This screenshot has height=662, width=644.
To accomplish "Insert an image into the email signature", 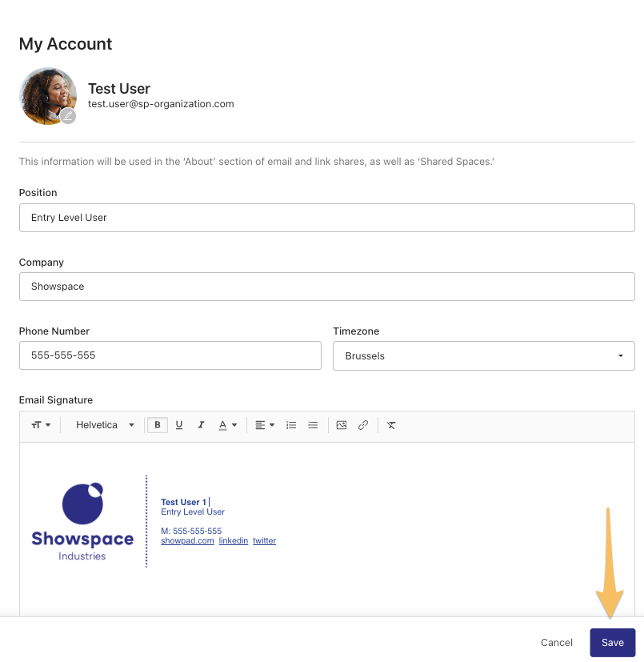I will click(x=342, y=425).
